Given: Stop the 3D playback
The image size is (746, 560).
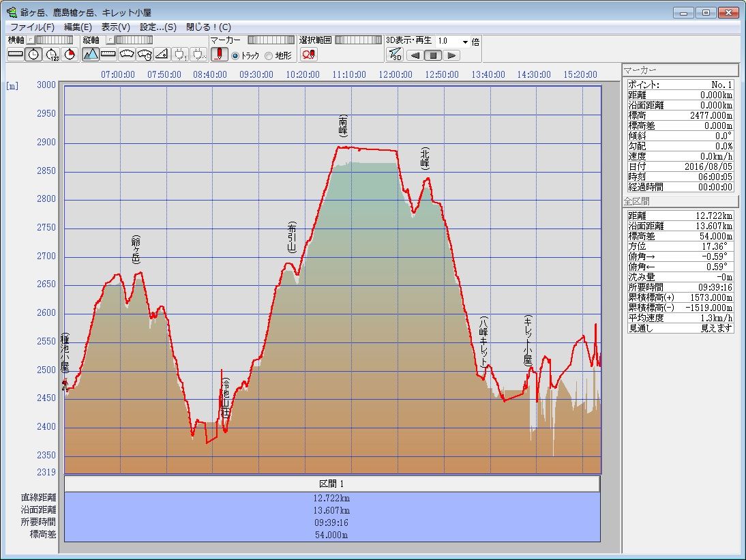Looking at the screenshot, I should coord(433,55).
